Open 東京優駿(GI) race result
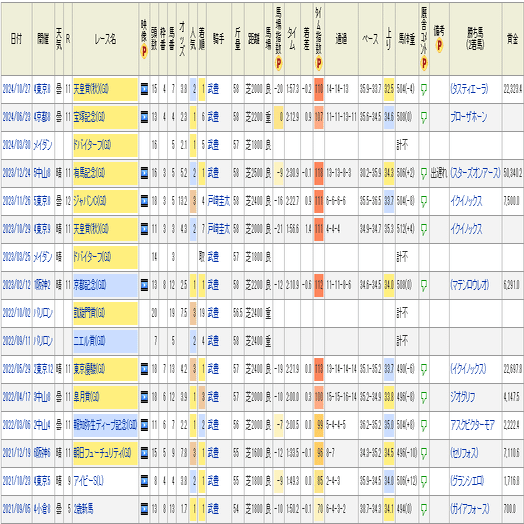This screenshot has height=524, width=524. click(x=89, y=370)
